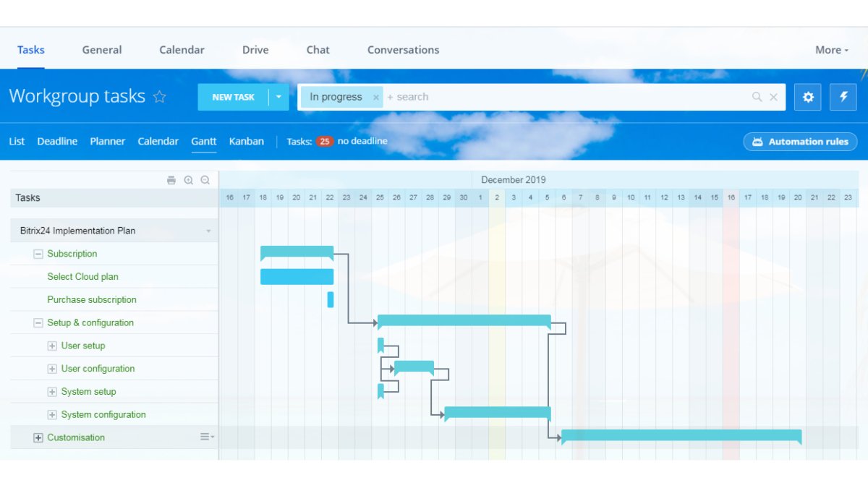Expand the User configuration subtasks
This screenshot has height=488, width=868.
(52, 369)
